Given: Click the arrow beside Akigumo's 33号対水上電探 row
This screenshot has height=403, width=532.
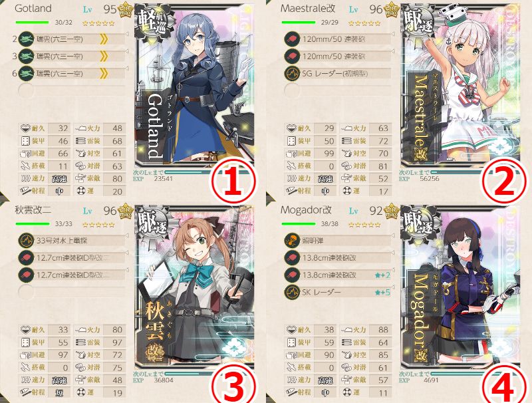Looking at the screenshot, I should point(127,235).
